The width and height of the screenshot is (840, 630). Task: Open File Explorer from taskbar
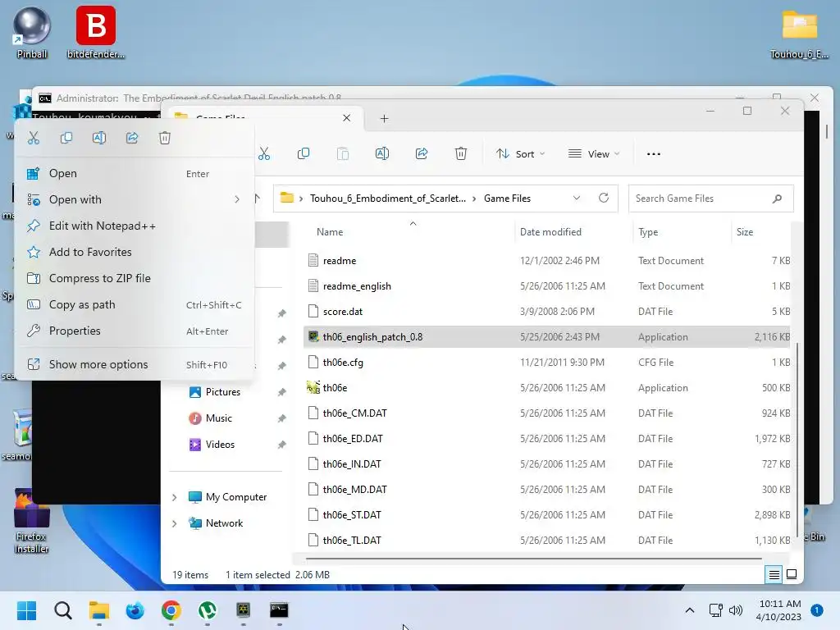point(99,610)
